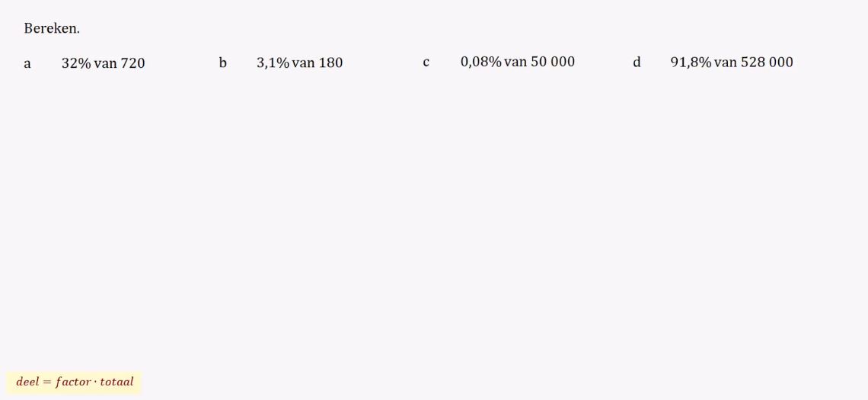The width and height of the screenshot is (868, 400).
Task: Select the exercise label 'a'
Action: (27, 64)
